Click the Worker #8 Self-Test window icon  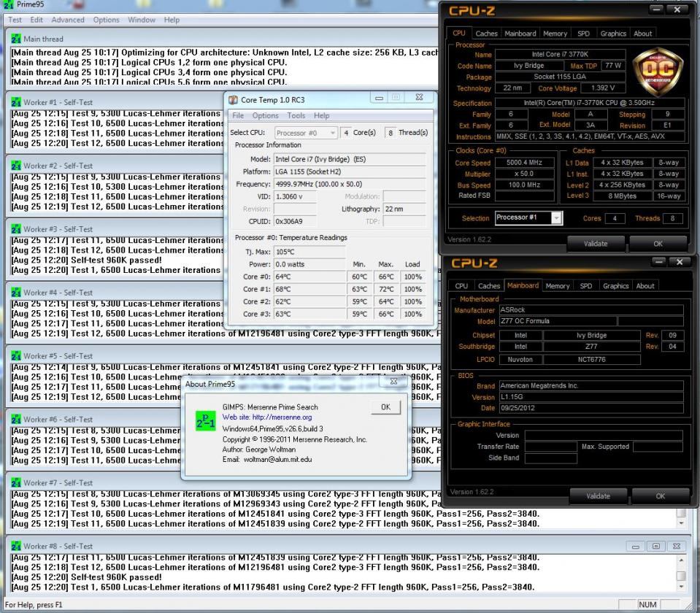(16, 546)
